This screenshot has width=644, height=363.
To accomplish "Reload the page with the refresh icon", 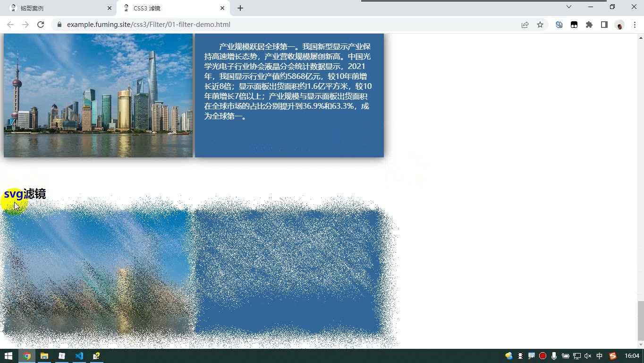I will [x=41, y=25].
